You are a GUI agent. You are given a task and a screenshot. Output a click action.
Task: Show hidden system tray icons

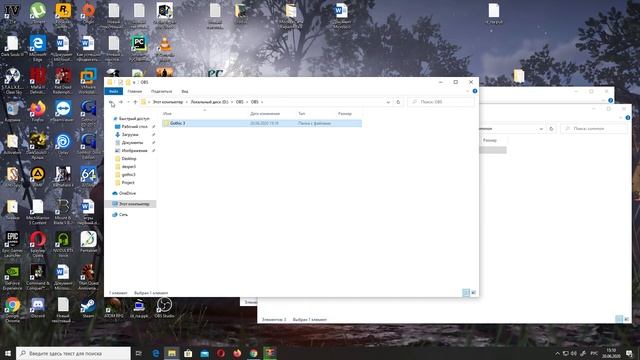pos(557,353)
